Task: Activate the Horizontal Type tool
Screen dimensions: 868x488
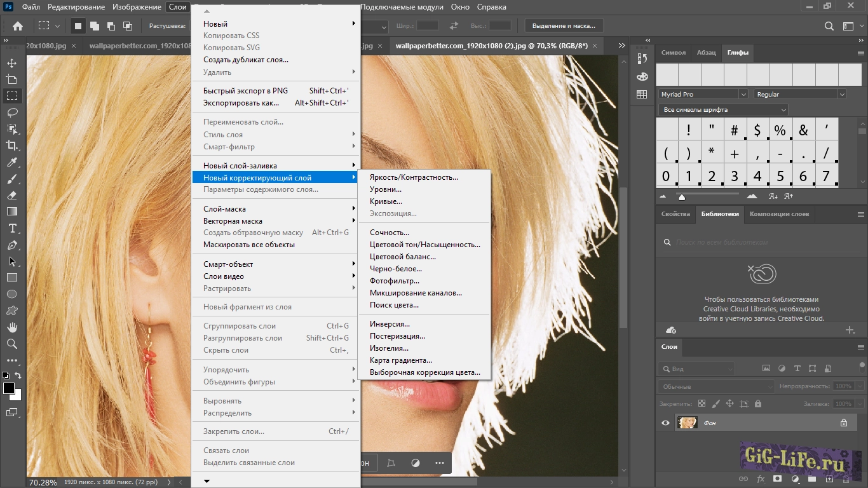Action: 12,229
